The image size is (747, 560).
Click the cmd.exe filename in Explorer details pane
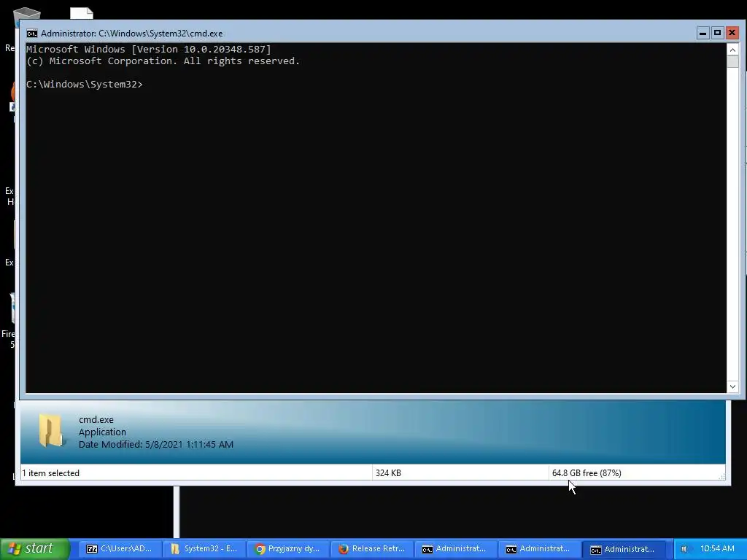[x=96, y=419]
